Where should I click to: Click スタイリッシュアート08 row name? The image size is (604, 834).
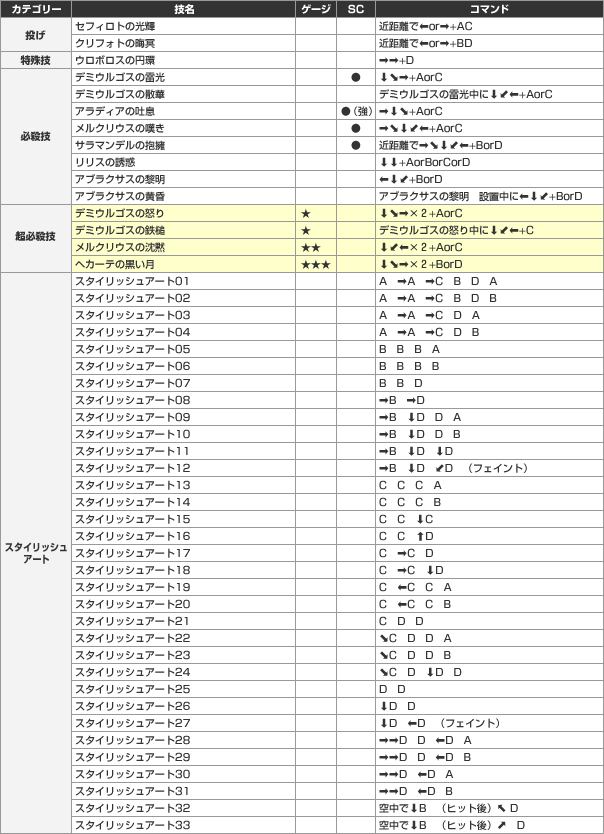(x=132, y=401)
